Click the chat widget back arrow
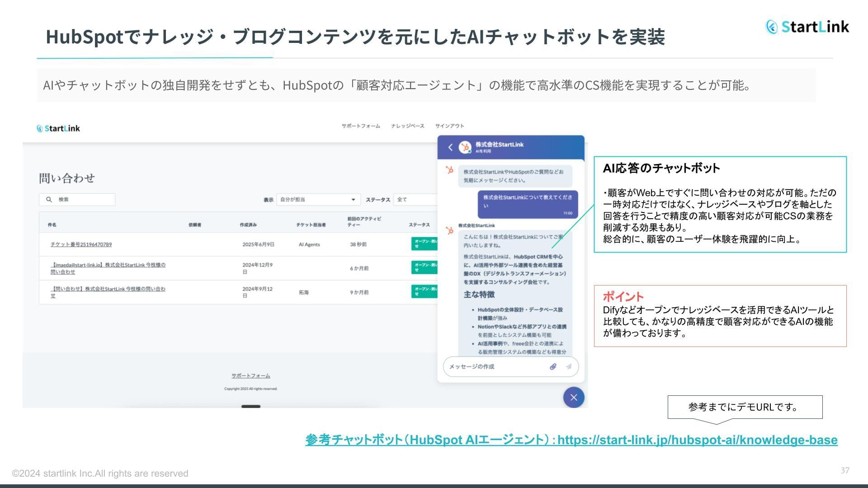 (450, 147)
